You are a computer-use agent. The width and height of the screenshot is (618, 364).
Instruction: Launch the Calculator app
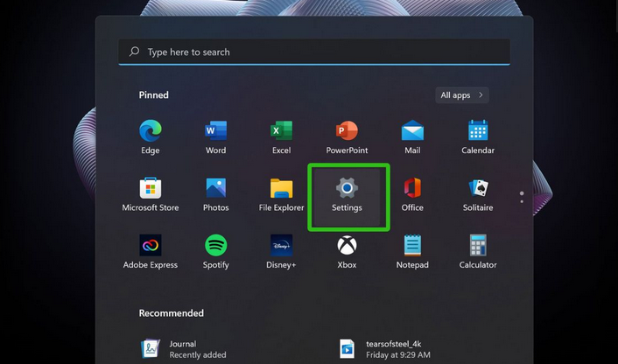478,252
